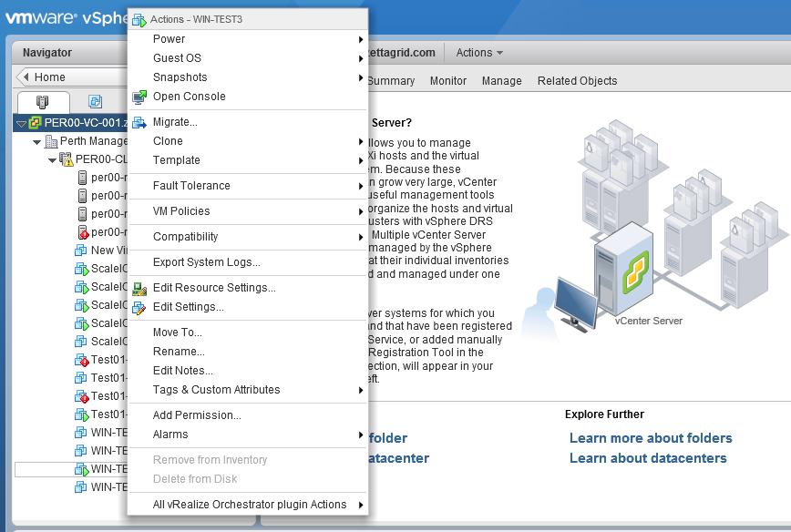791x532 pixels.
Task: Collapse the PER00-VC-001 vCenter node
Action: coord(21,123)
